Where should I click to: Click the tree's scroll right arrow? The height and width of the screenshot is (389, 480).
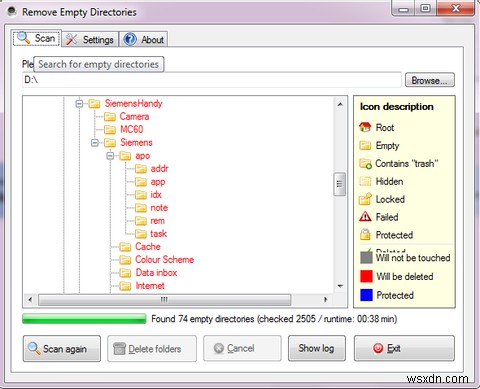tap(325, 300)
